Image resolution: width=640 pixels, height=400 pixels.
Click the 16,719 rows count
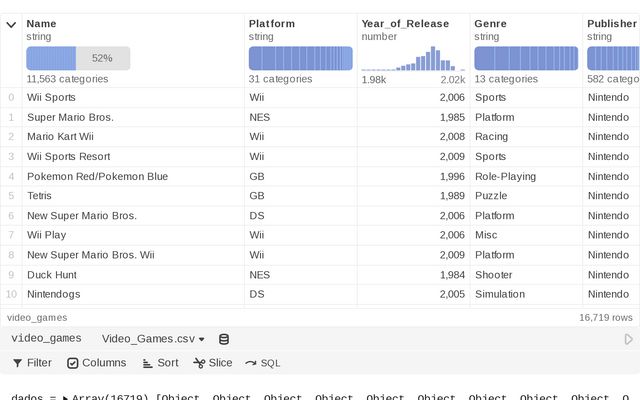606,318
